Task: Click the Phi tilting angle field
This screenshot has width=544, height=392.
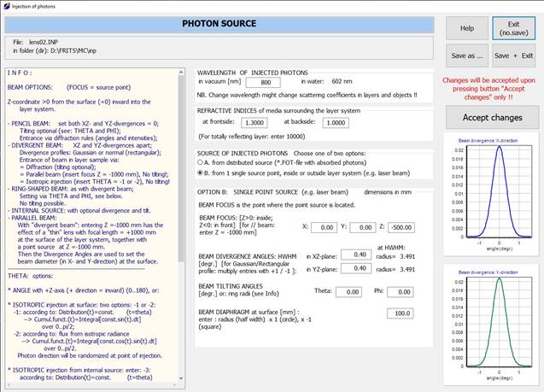Action: (x=400, y=292)
